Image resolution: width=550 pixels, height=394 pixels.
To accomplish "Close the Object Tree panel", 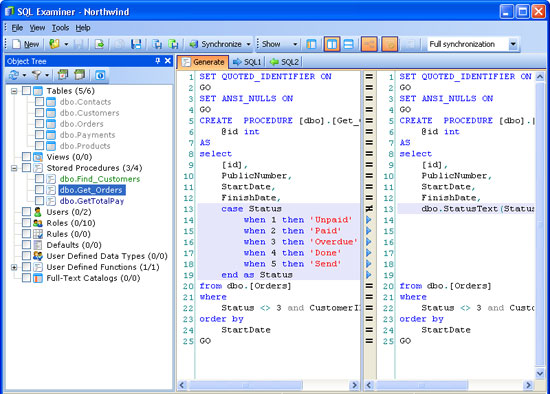I will coord(168,61).
